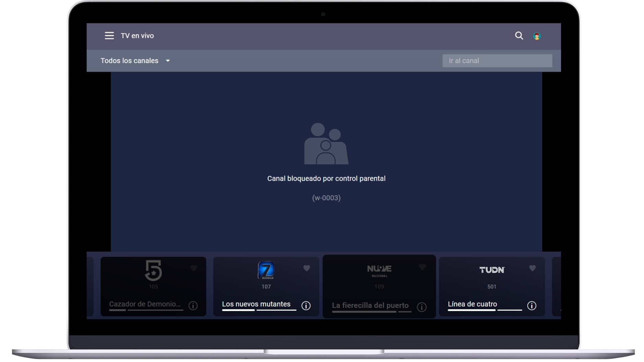Open the Los nuevos mutantes program title

click(256, 304)
